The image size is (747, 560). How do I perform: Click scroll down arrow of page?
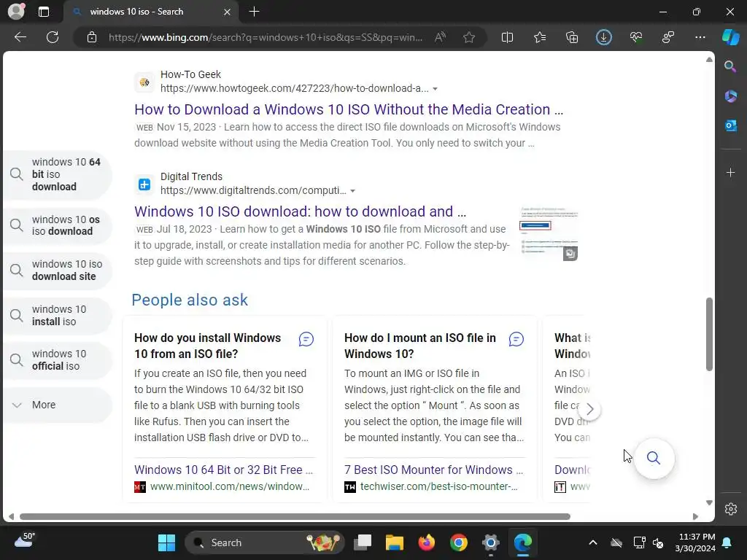(x=709, y=503)
